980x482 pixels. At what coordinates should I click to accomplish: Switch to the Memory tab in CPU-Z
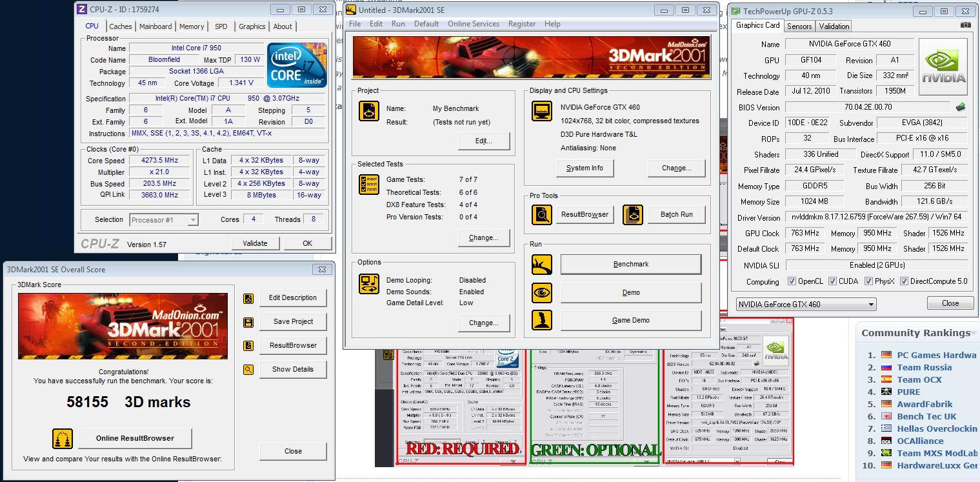coord(192,26)
